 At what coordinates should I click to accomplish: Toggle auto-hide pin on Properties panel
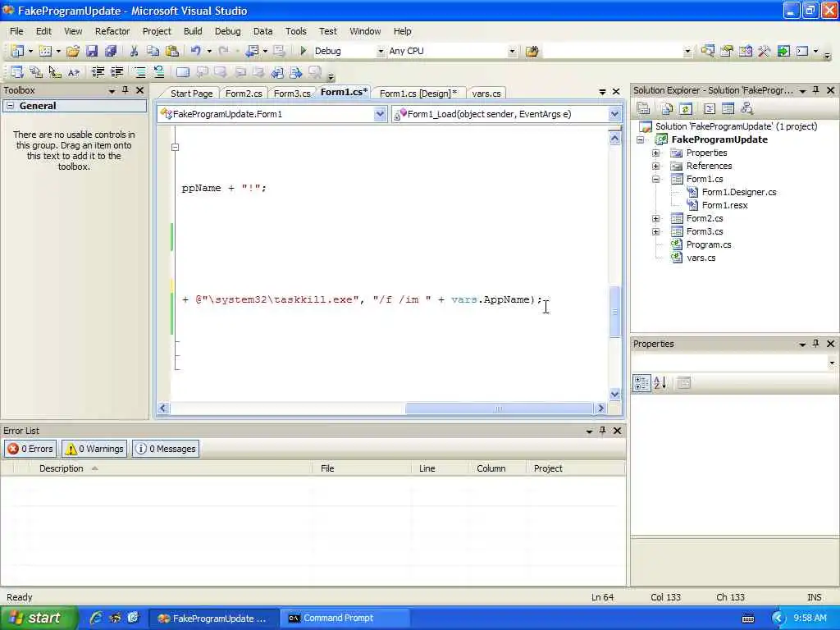[816, 344]
